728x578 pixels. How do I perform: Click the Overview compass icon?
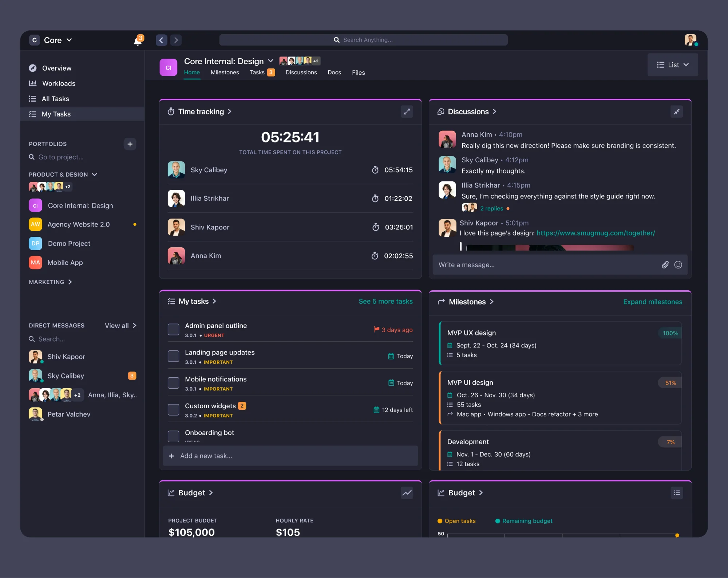coord(33,68)
